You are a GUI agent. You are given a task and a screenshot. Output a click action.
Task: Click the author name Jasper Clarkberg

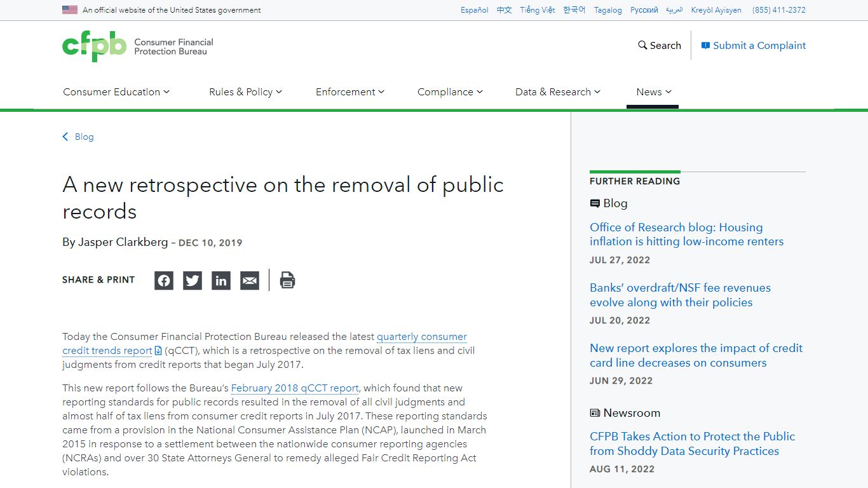(x=123, y=242)
